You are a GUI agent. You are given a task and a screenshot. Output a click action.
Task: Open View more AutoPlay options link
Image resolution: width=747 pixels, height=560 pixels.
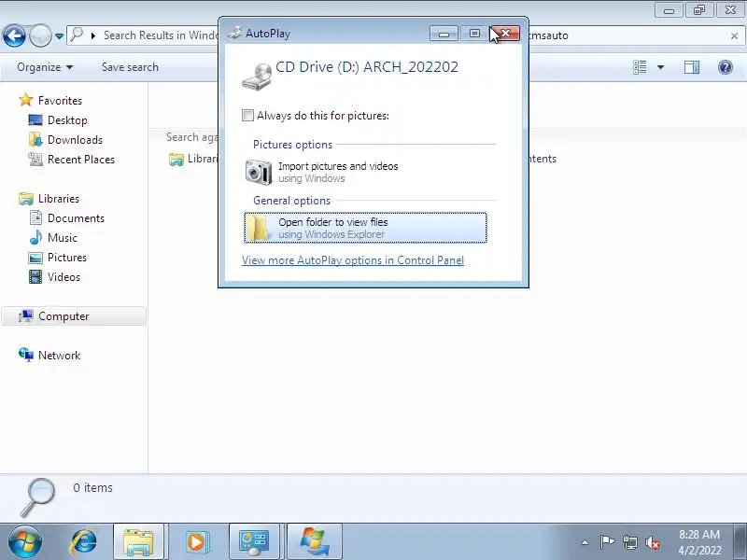(353, 260)
